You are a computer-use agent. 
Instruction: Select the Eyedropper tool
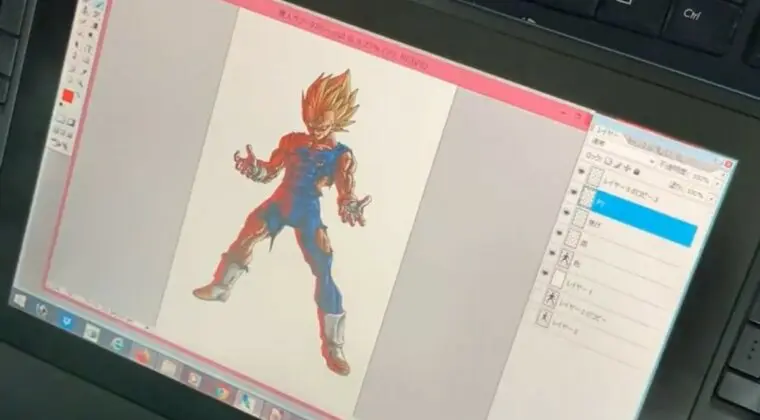(84, 72)
